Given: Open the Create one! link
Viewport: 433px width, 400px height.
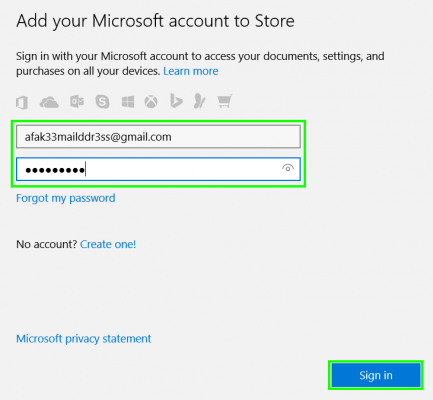Looking at the screenshot, I should click(108, 244).
